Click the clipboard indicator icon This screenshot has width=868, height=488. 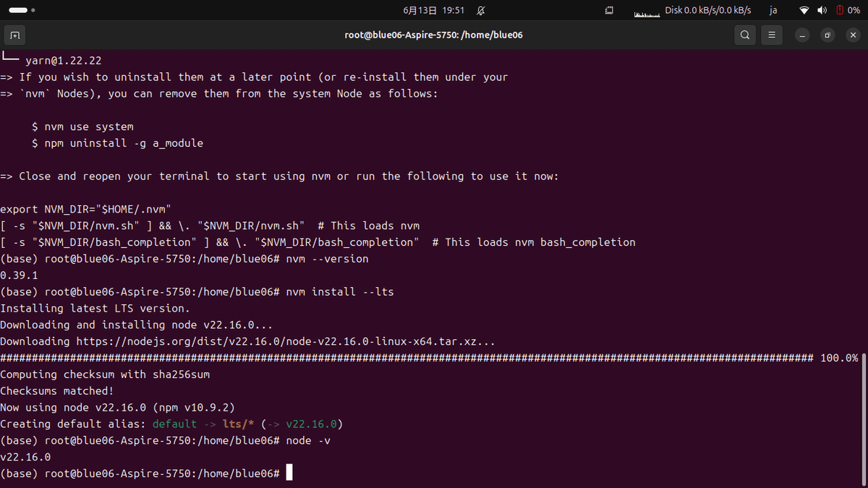coord(609,10)
